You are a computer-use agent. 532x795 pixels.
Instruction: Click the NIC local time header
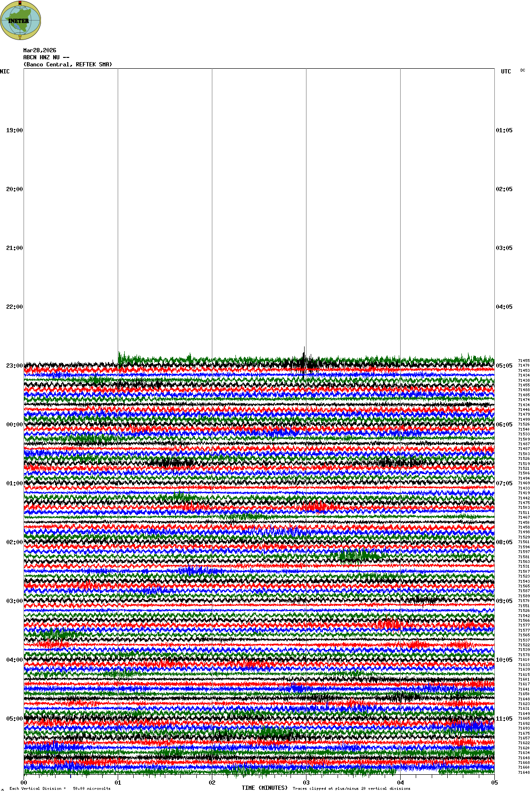click(x=5, y=72)
